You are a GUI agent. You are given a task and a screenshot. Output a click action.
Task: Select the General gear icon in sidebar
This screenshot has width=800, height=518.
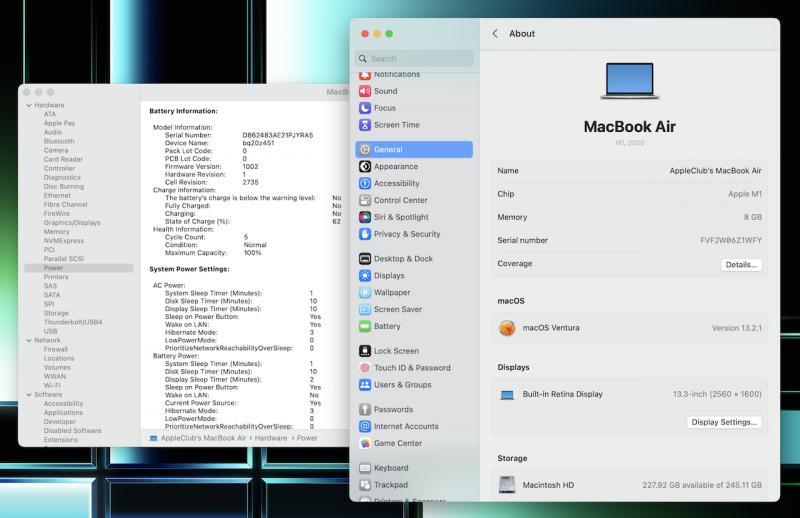pyautogui.click(x=365, y=150)
